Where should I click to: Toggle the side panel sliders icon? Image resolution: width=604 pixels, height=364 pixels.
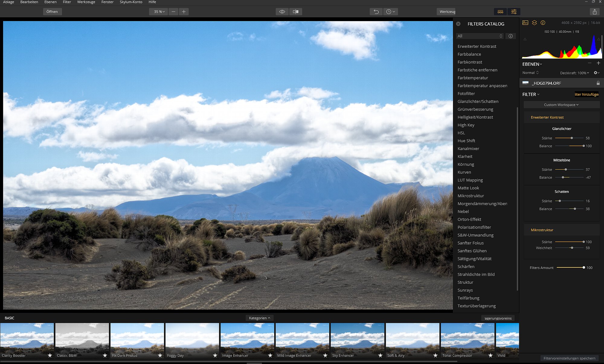(x=514, y=12)
